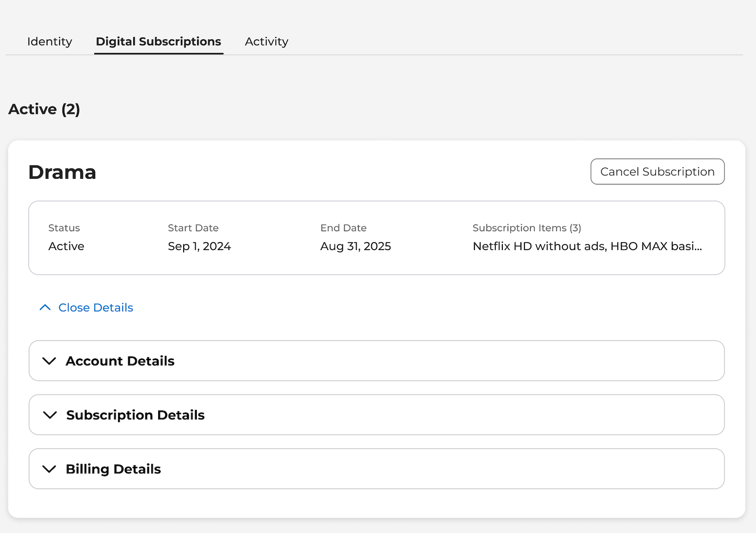Image resolution: width=756 pixels, height=533 pixels.
Task: Expand the Billing Details section
Action: pyautogui.click(x=377, y=469)
